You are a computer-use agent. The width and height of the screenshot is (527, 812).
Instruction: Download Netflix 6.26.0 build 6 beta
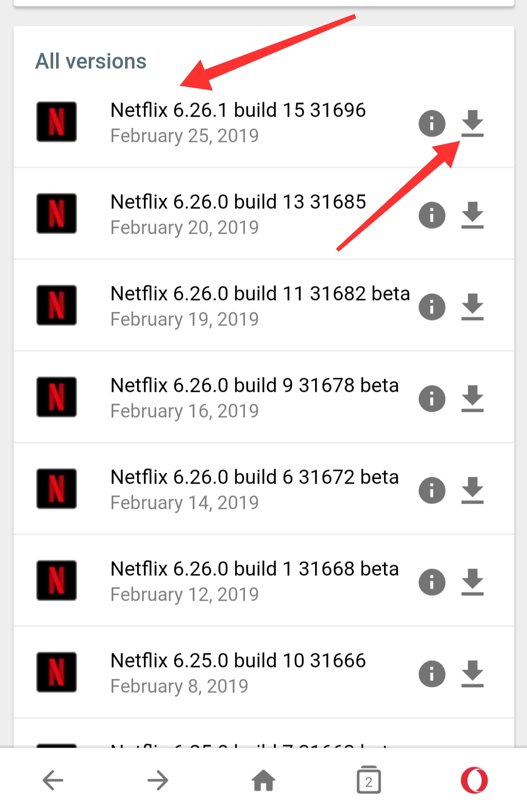tap(472, 490)
